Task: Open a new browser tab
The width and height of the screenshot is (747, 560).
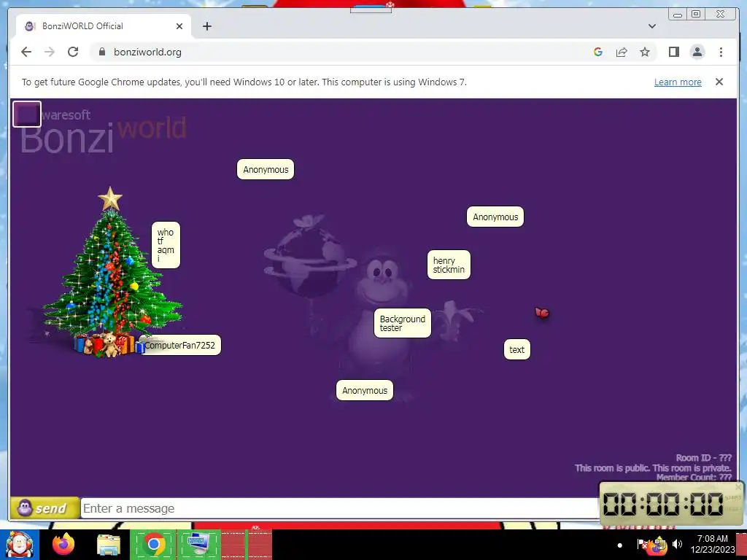Action: click(206, 26)
